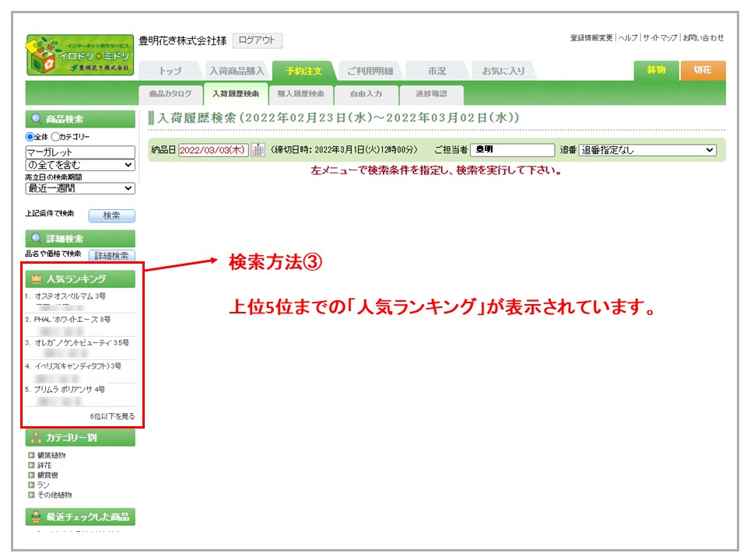Open the の全てを含む match dropdown

[79, 165]
